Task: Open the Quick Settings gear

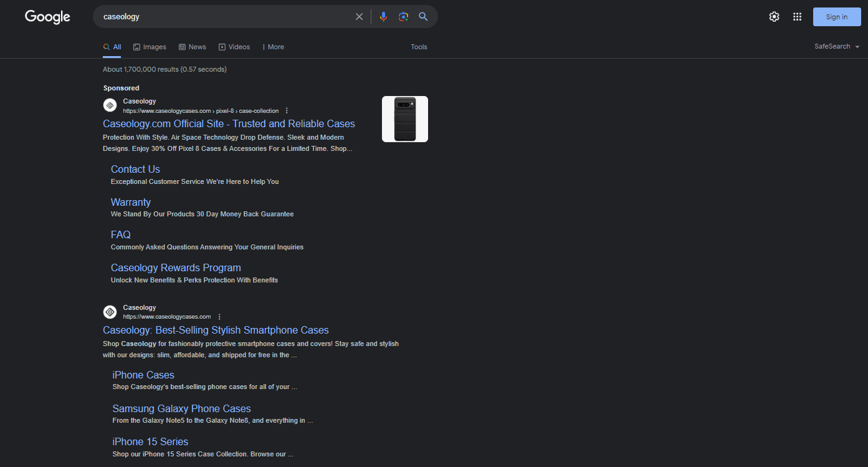Action: [x=774, y=17]
